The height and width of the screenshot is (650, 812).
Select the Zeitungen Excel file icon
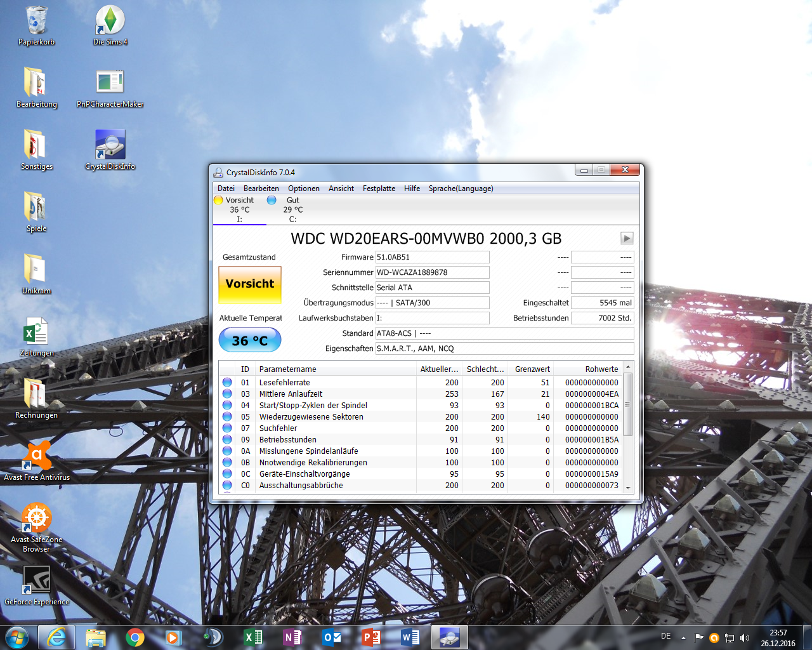click(37, 337)
